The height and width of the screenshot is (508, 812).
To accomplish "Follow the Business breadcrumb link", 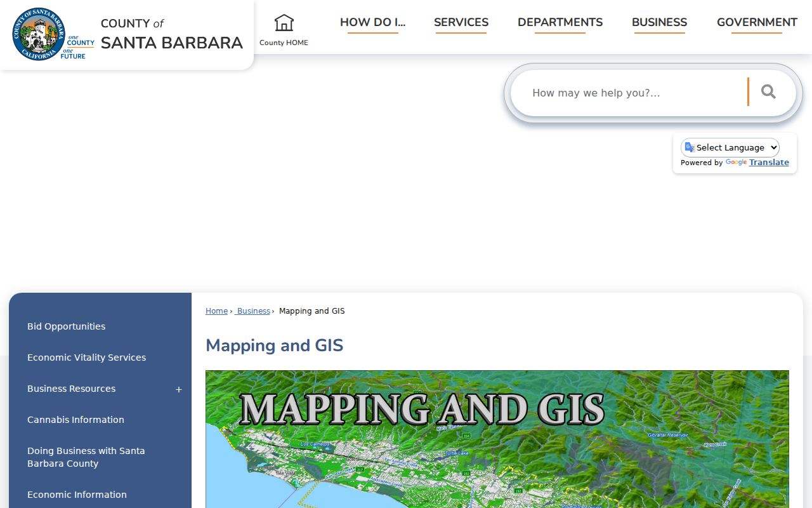I will point(253,311).
